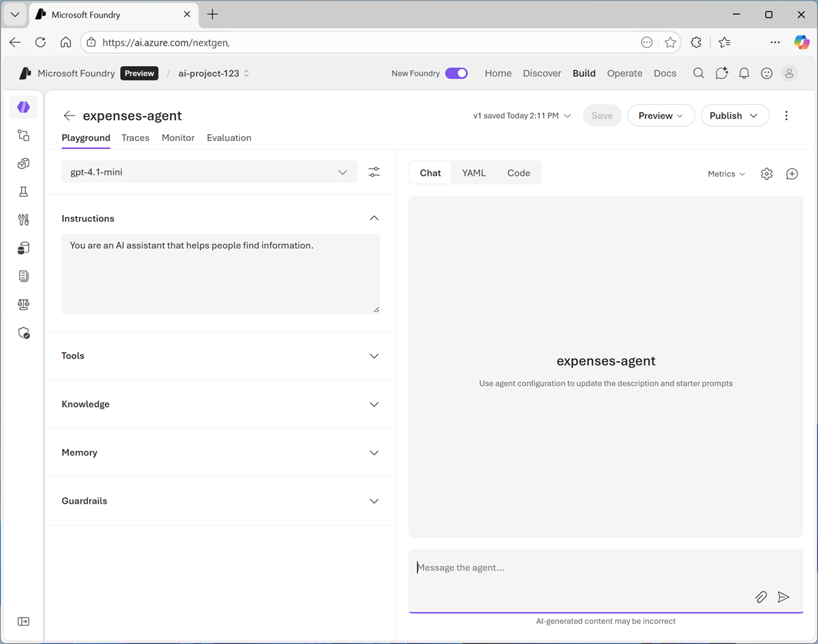Send feedback using the smiley face icon
This screenshot has width=818, height=644.
[x=766, y=73]
